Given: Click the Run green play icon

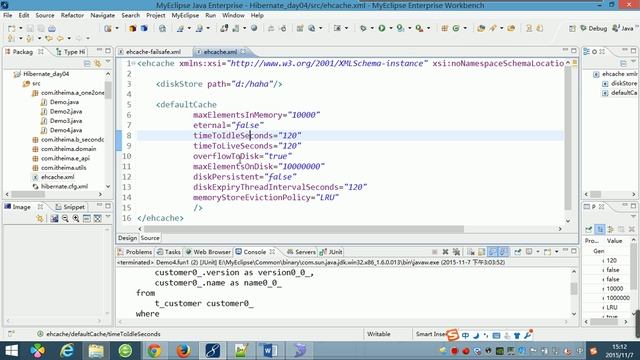Looking at the screenshot, I should tap(382, 28).
